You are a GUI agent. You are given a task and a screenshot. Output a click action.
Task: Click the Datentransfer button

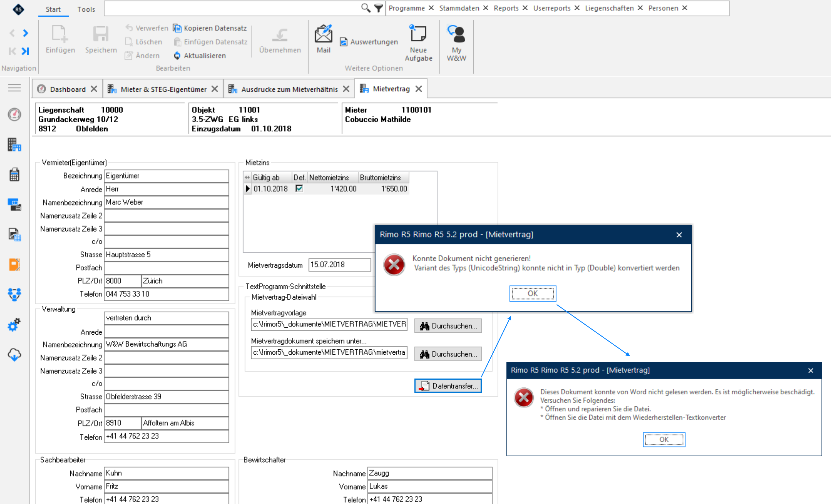tap(448, 386)
